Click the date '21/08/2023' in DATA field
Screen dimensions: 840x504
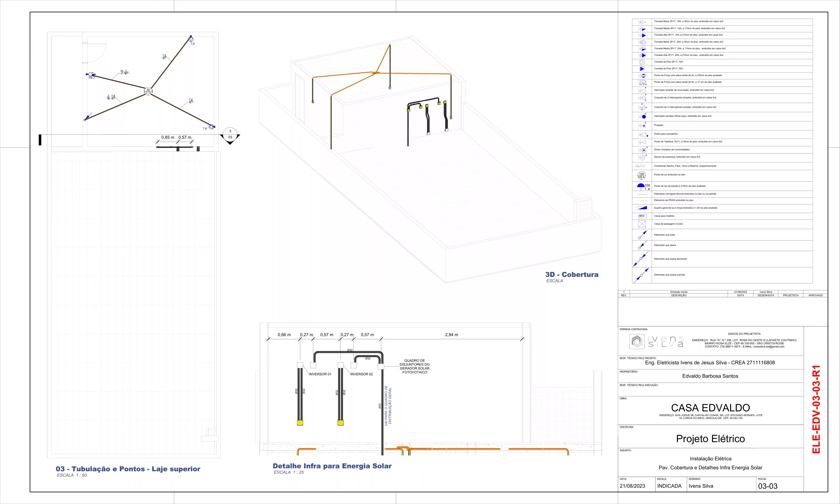click(x=632, y=486)
